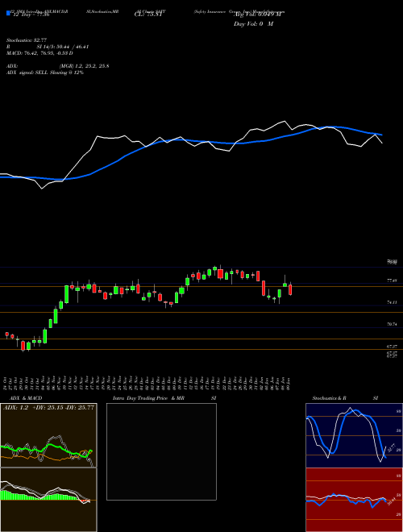403x532 pixels.
Task: Click the Intra Day Trading Price title
Action: 164,398
